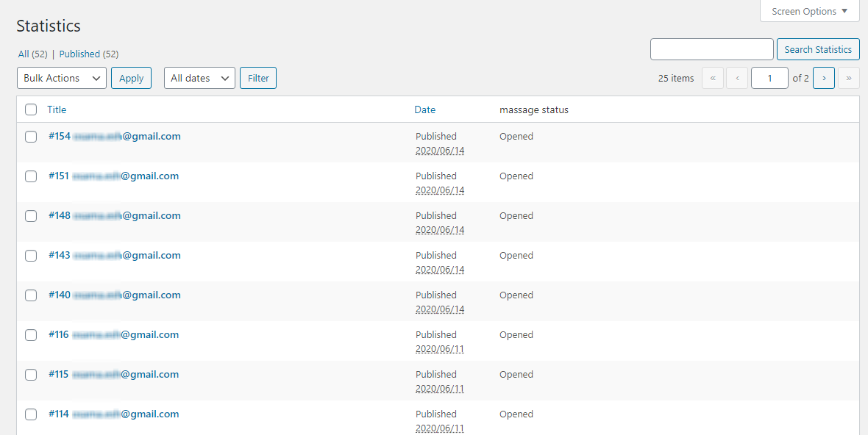
Task: Check the box for entry #151
Action: [31, 176]
